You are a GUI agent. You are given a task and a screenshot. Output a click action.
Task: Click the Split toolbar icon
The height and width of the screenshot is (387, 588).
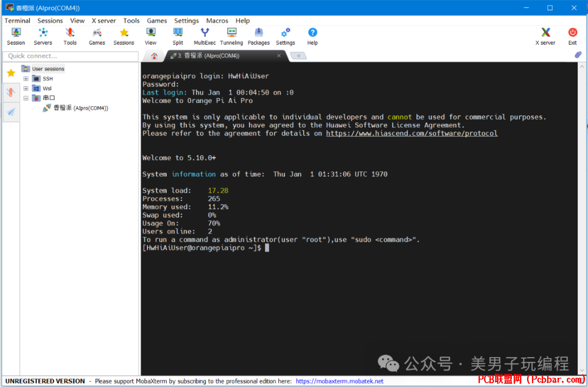(177, 37)
